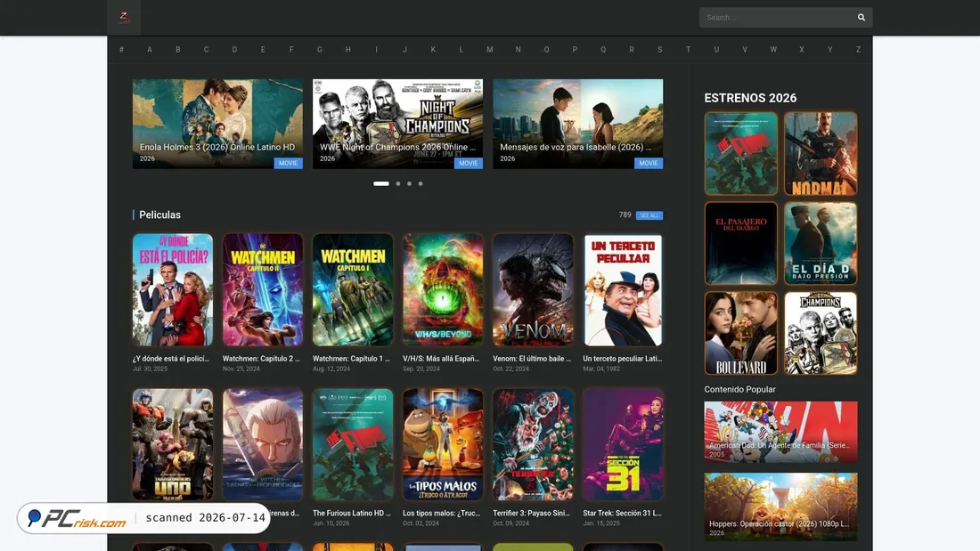The image size is (980, 551).
Task: Open Mensajes de voz para Isabelle banner
Action: click(577, 124)
